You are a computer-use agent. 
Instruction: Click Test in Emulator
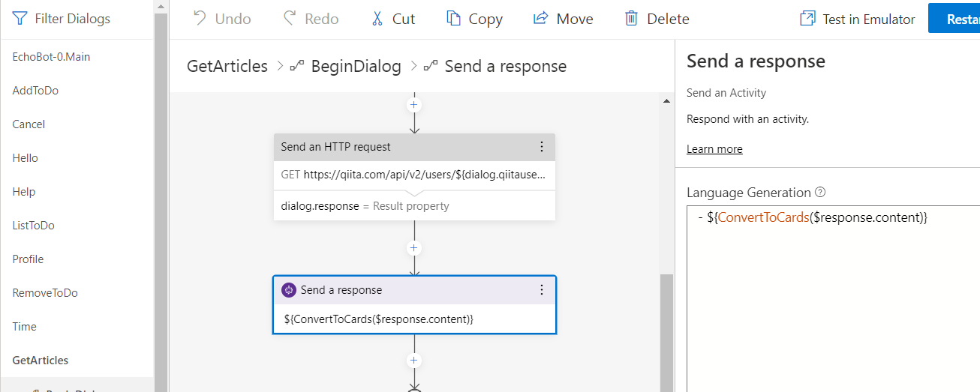point(858,19)
